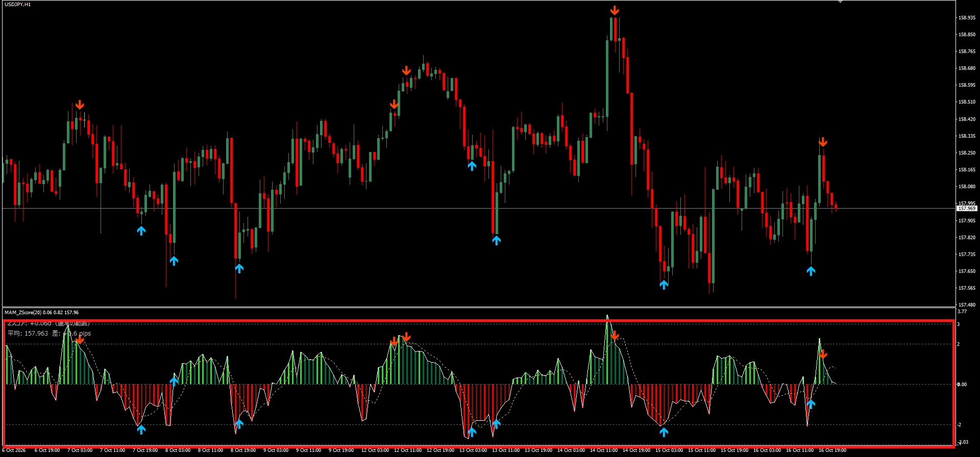Click the sell arrow above the 158.935 peak candle
The image size is (980, 457).
[615, 10]
